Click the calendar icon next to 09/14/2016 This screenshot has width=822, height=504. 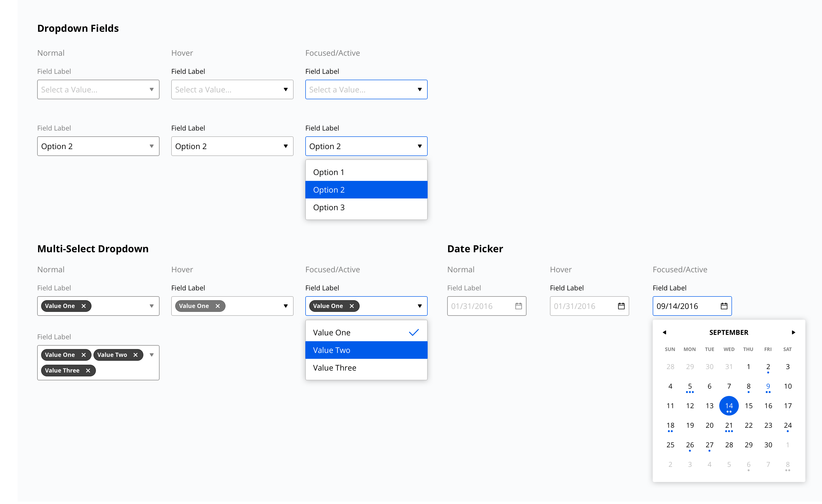tap(724, 306)
